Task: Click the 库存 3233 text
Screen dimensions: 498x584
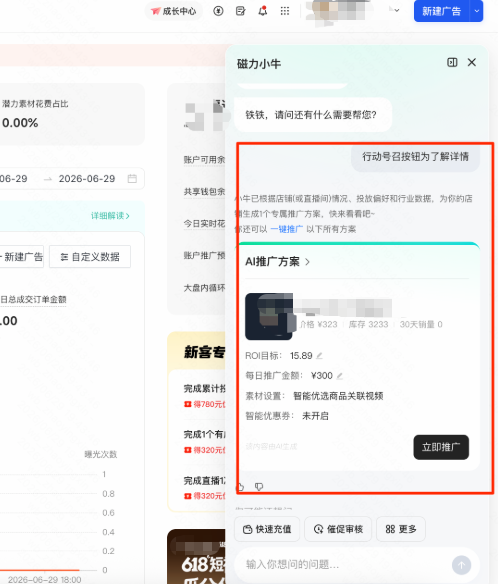Action: click(368, 324)
